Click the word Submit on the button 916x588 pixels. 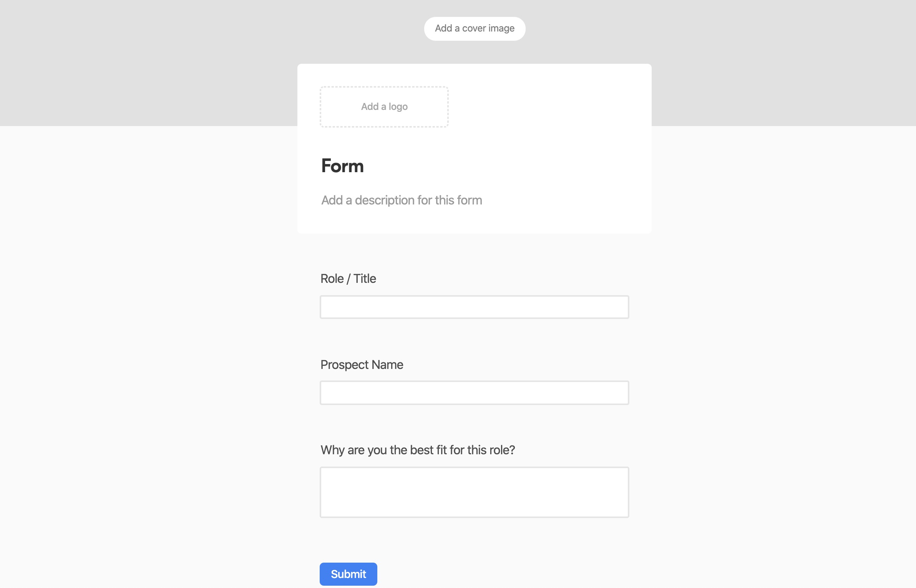pos(348,574)
